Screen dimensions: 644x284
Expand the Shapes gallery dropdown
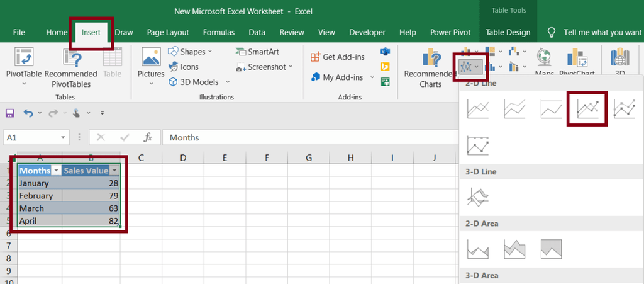click(x=210, y=52)
